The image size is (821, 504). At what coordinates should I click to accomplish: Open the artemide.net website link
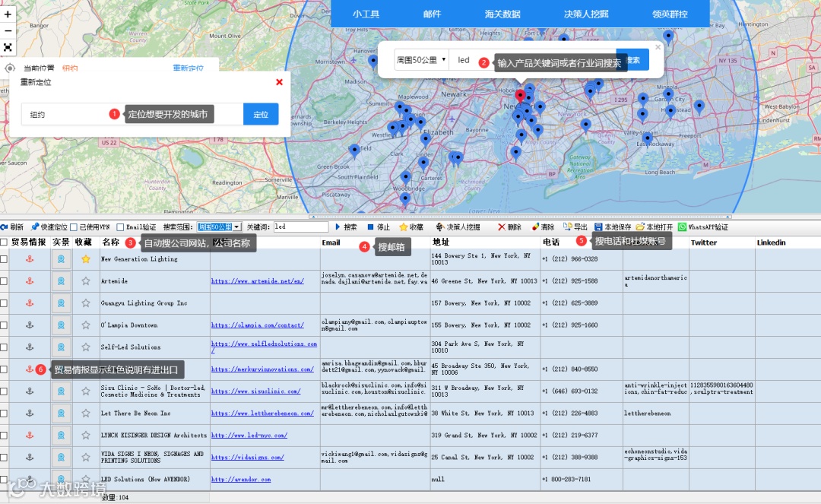[258, 281]
